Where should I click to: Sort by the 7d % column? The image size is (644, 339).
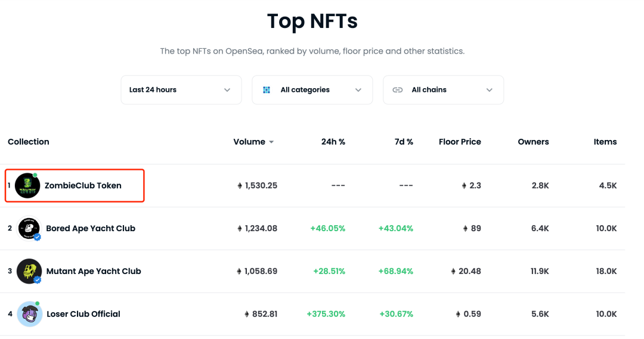coord(404,142)
